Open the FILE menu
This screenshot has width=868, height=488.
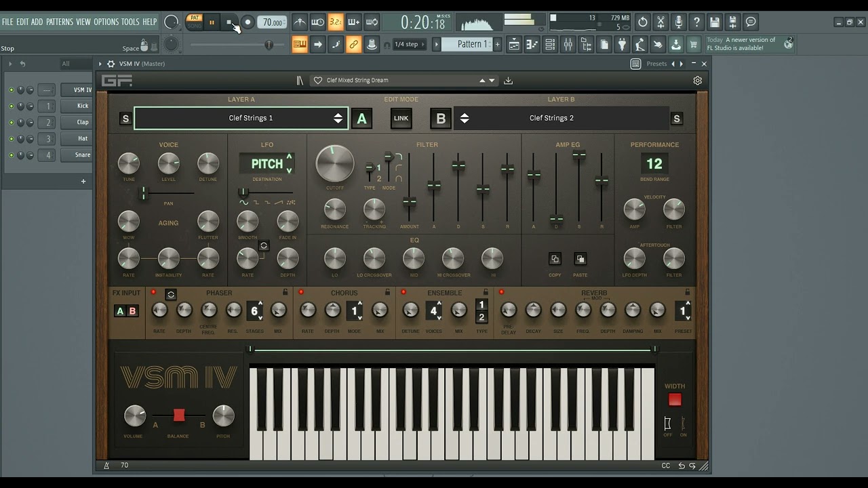click(x=8, y=22)
